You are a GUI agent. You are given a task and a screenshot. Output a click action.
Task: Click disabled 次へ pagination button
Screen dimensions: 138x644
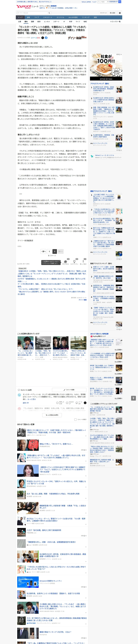pyautogui.click(x=60, y=251)
